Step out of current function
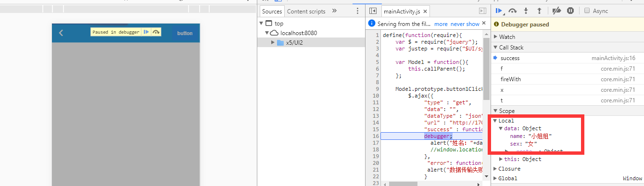Screen dimensions: 644x186 click(x=539, y=11)
